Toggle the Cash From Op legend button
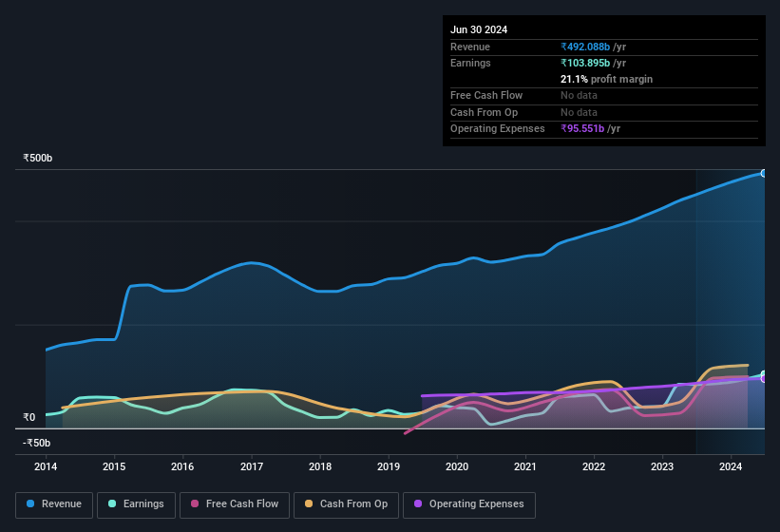Screen dimensions: 780x532 (x=346, y=504)
